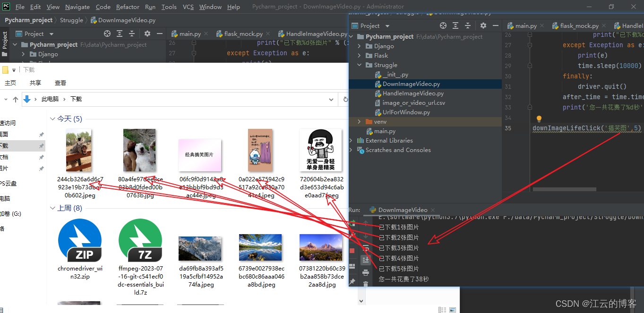Image resolution: width=644 pixels, height=313 pixels.
Task: Open gear options in background PyCharm Project panel
Action: coord(147,34)
